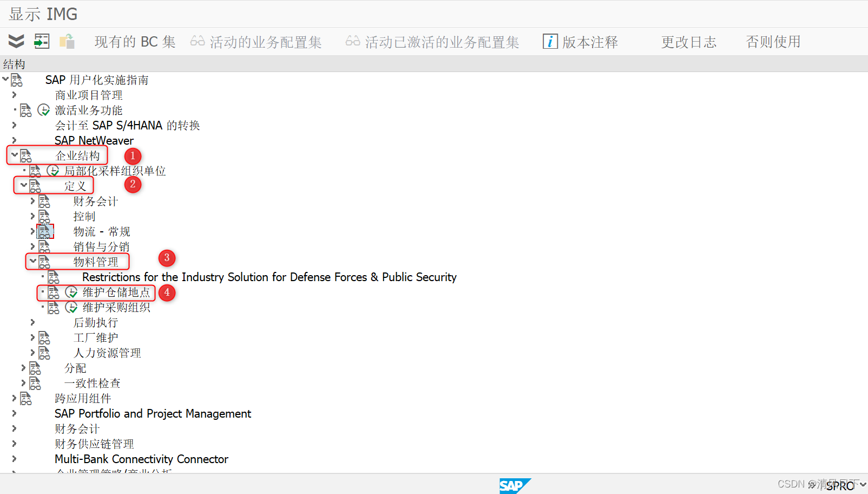Collapse the SAP 用户化实施指南 root node
The width and height of the screenshot is (868, 494).
click(5, 79)
